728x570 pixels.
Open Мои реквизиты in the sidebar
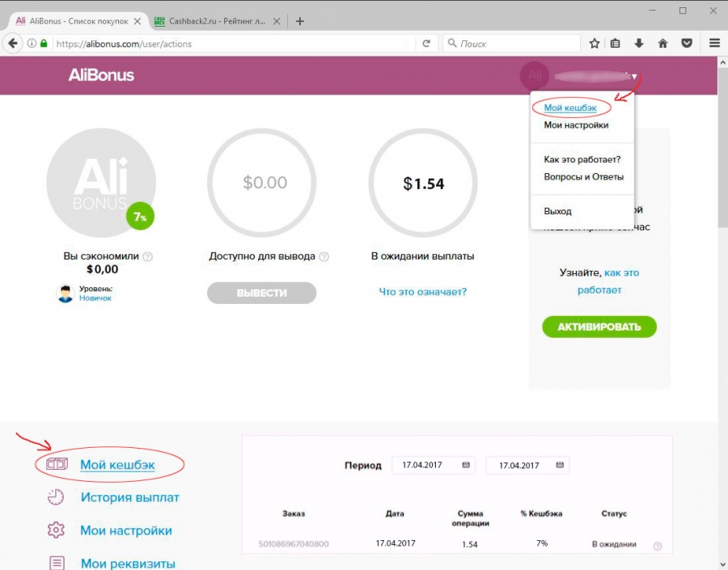[128, 563]
